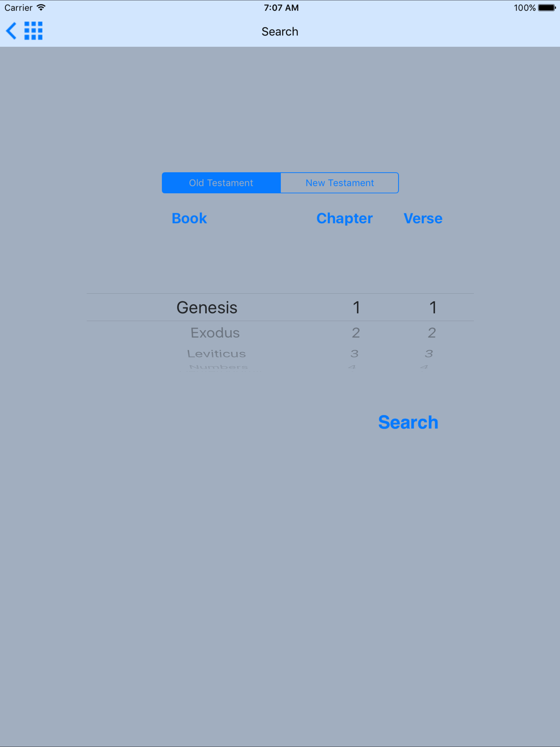The image size is (560, 747).
Task: Select Leviticus in book picker
Action: point(217,354)
